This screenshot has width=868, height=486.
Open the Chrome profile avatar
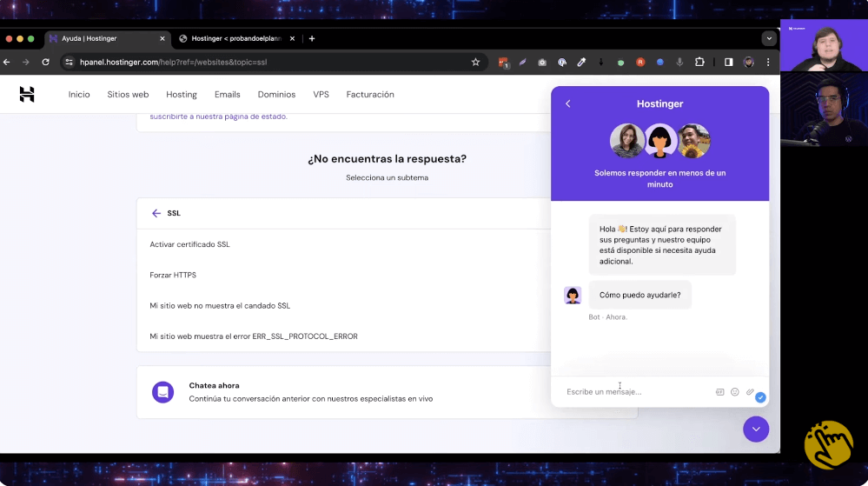[748, 62]
